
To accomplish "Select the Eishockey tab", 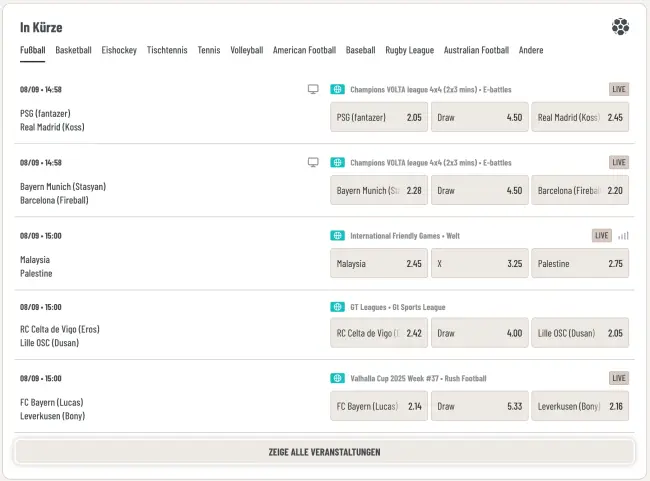I will pos(119,50).
